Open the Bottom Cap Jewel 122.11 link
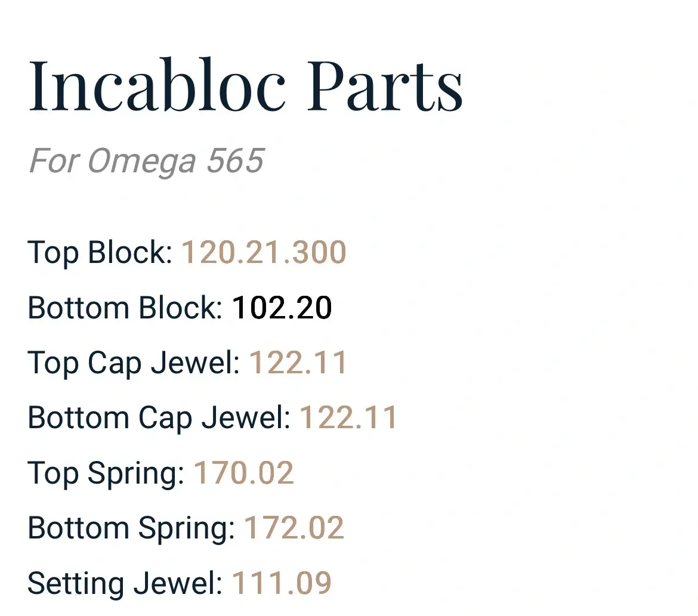Image resolution: width=698 pixels, height=616 pixels. pos(348,418)
